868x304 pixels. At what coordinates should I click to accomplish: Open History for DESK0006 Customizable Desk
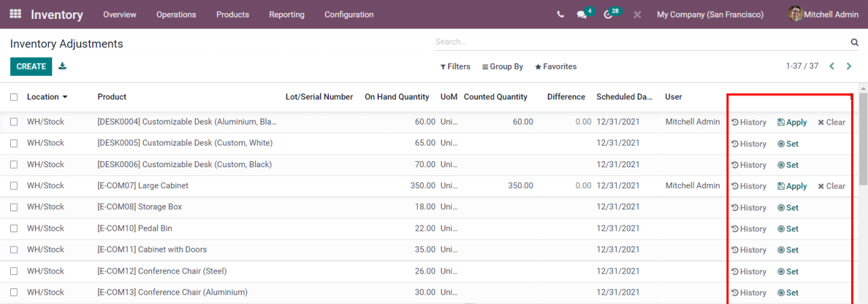pos(749,165)
